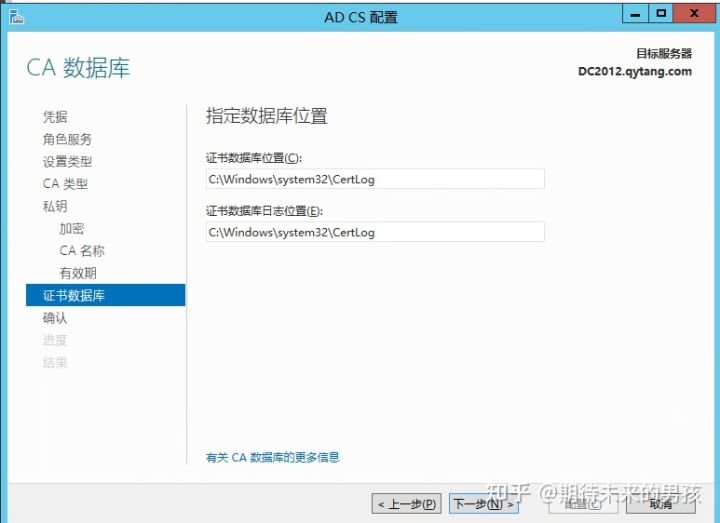Screen dimensions: 720x523
Task: Click the 取消 button
Action: click(661, 504)
